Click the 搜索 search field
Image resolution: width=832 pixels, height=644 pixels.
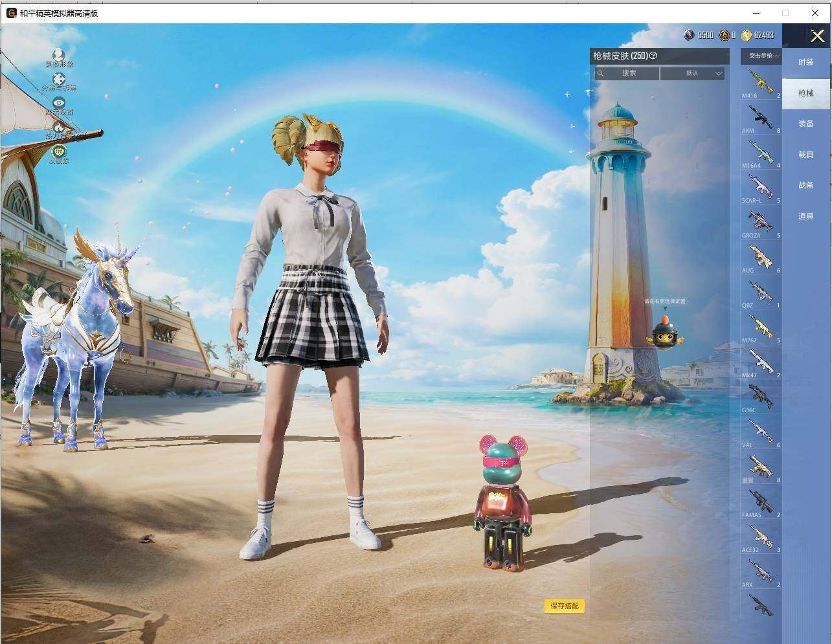click(x=627, y=74)
